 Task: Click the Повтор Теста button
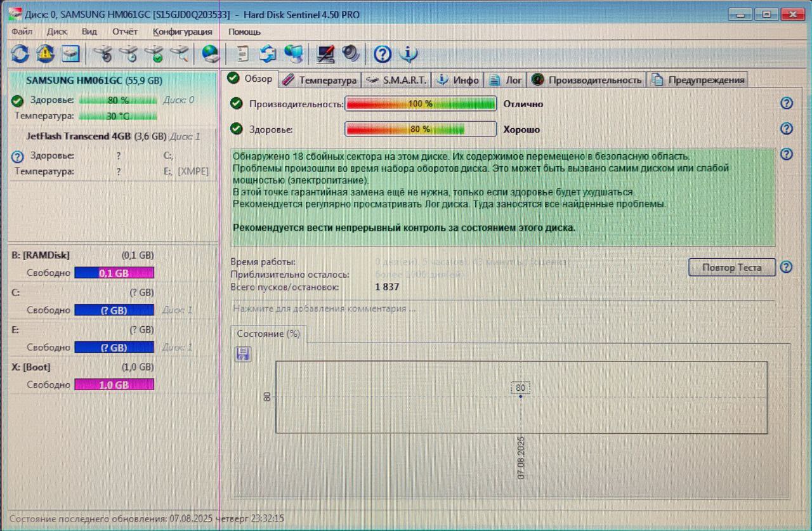coord(732,267)
